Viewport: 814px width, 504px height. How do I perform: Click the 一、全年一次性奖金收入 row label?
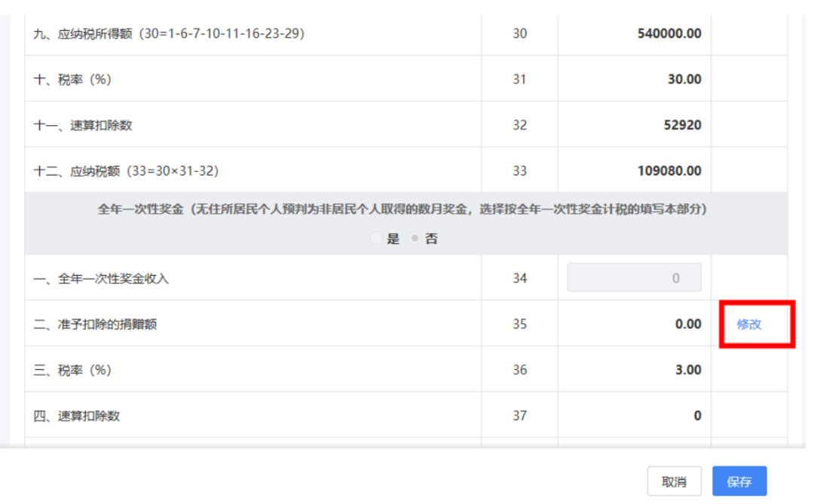pos(101,279)
